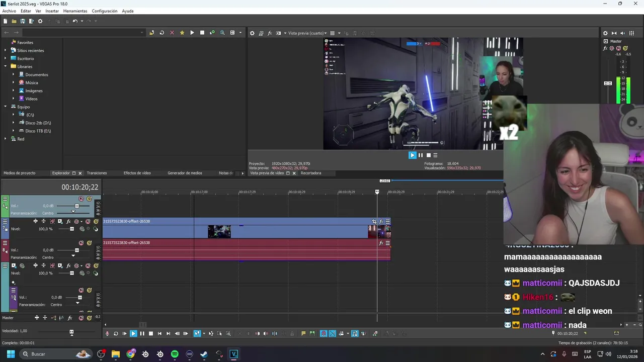This screenshot has height=362, width=644.
Task: Toggle loop playback in the transport bar
Action: (x=116, y=333)
